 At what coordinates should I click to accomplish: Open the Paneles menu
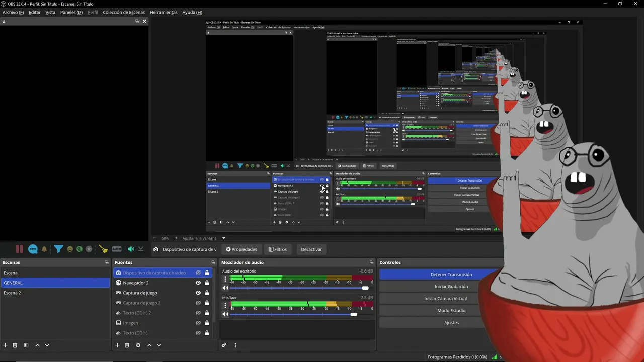point(71,12)
